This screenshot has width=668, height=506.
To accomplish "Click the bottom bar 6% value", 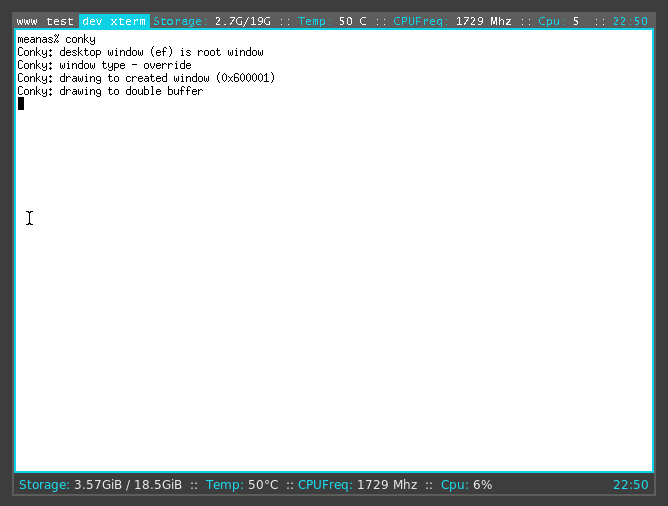I will 483,485.
